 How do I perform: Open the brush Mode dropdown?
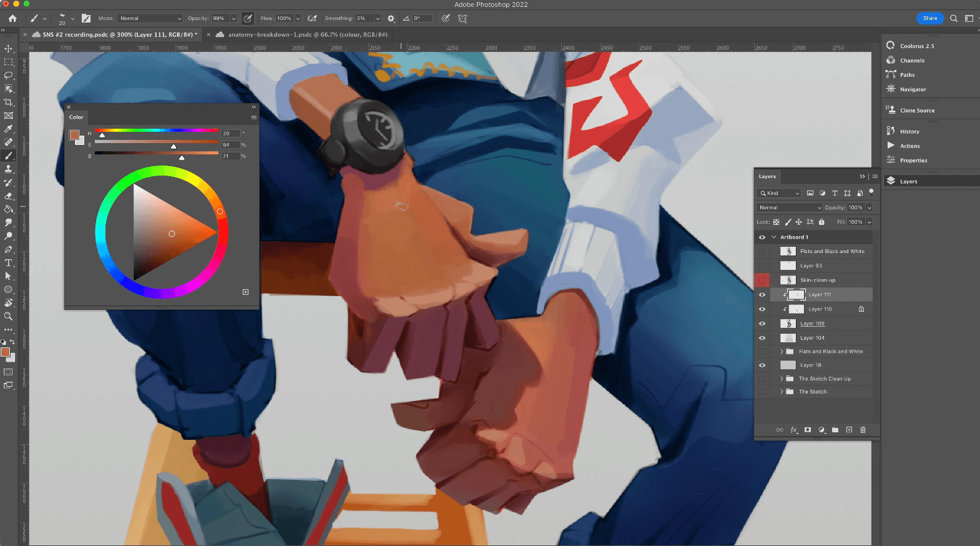pyautogui.click(x=150, y=19)
